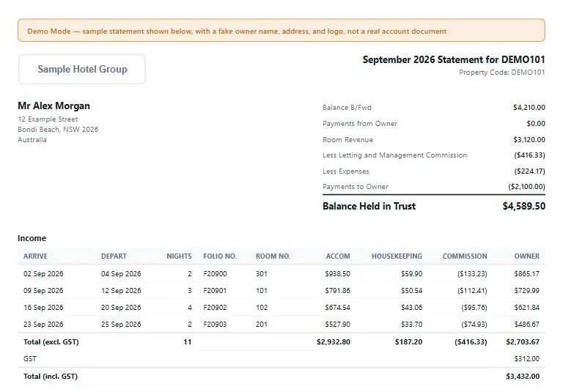Click folio number F20902
This screenshot has width=563, height=392.
215,308
